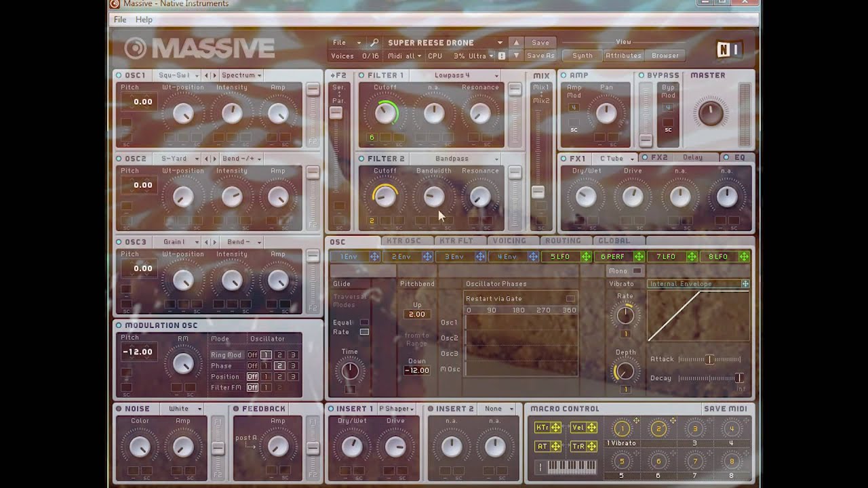Open the Help menu
The width and height of the screenshot is (868, 488).
click(x=144, y=20)
